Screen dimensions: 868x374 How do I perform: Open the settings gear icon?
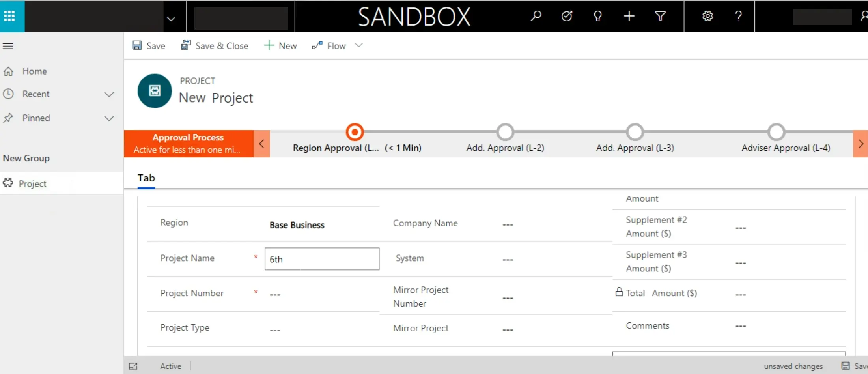pos(707,16)
